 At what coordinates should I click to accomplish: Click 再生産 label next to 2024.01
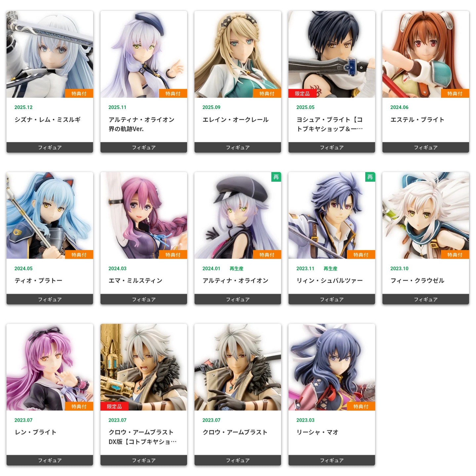click(x=237, y=269)
